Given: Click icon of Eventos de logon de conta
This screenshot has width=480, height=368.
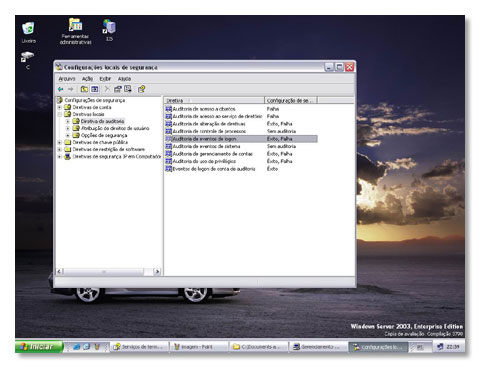Looking at the screenshot, I should [169, 169].
